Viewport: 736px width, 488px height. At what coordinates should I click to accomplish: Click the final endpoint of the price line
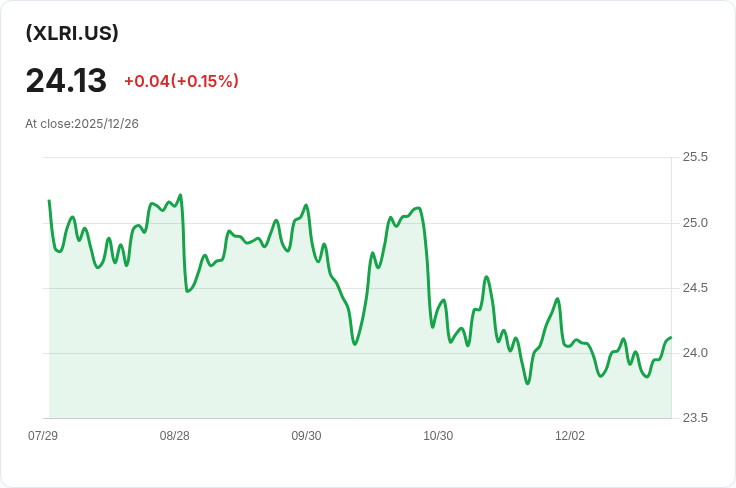(670, 338)
